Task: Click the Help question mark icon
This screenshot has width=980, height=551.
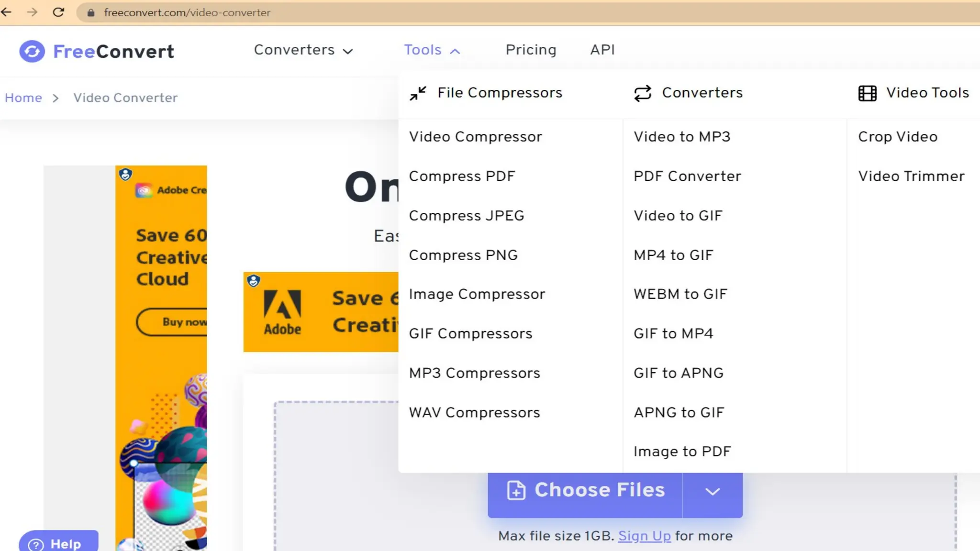Action: tap(36, 544)
